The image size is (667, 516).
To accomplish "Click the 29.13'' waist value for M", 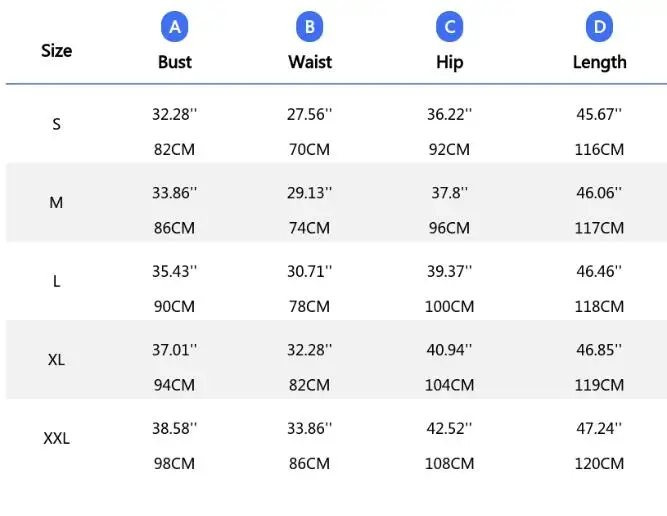I will pyautogui.click(x=310, y=193).
